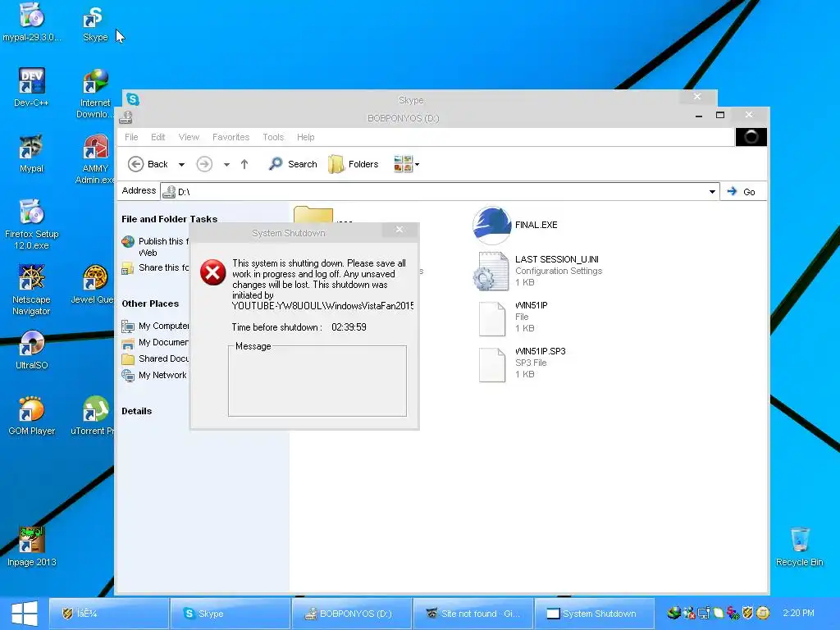Launch the Dev-C++ desktop icon
840x630 pixels.
coord(32,87)
